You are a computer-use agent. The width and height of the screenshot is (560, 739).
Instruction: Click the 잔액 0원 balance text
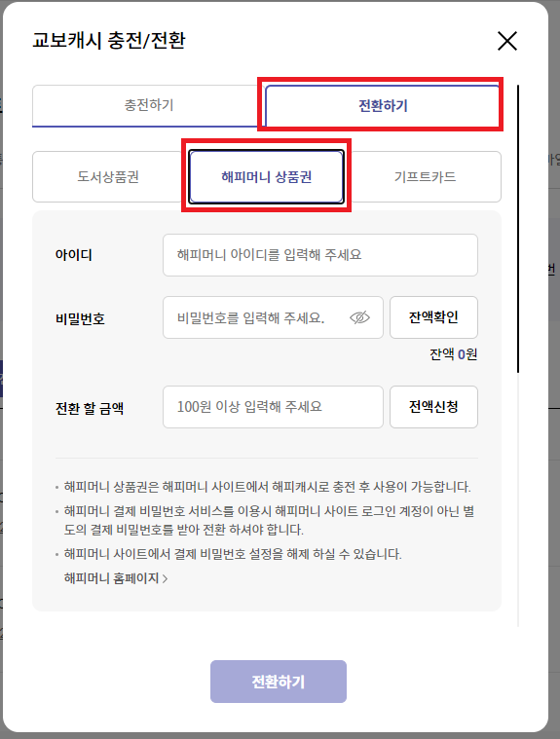pyautogui.click(x=453, y=354)
